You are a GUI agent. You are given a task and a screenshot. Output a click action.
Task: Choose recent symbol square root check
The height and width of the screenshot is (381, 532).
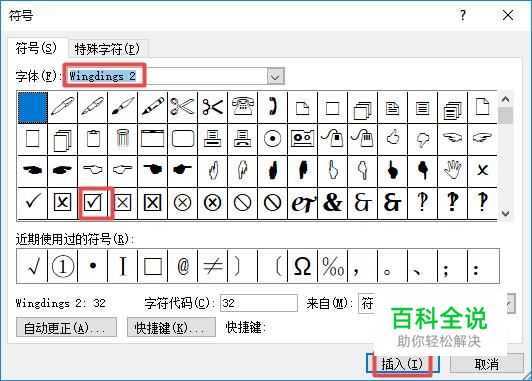[x=33, y=266]
